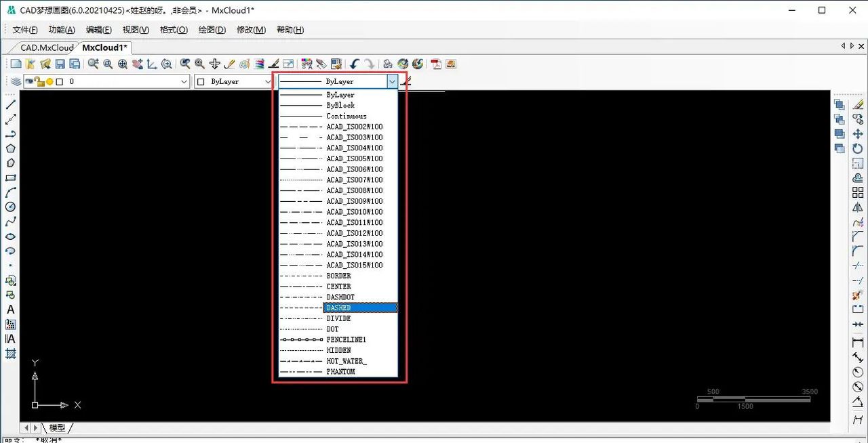Click the Angular dimension tool
Viewport: 868px width, 443px height.
[x=858, y=401]
